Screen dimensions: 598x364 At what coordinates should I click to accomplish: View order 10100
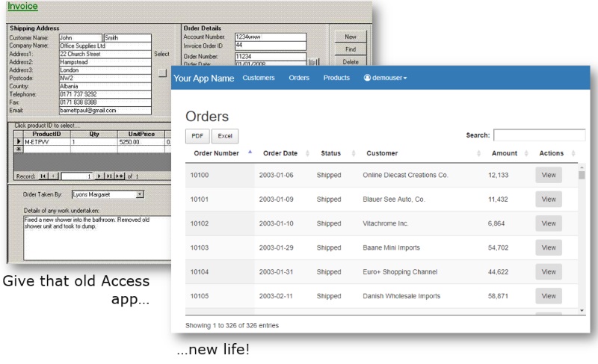549,175
